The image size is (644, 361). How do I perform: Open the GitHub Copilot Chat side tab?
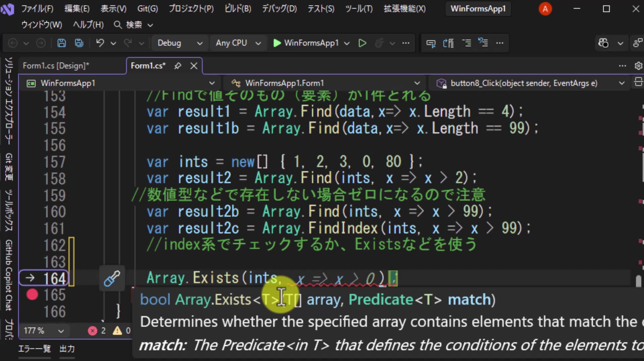coord(9,275)
